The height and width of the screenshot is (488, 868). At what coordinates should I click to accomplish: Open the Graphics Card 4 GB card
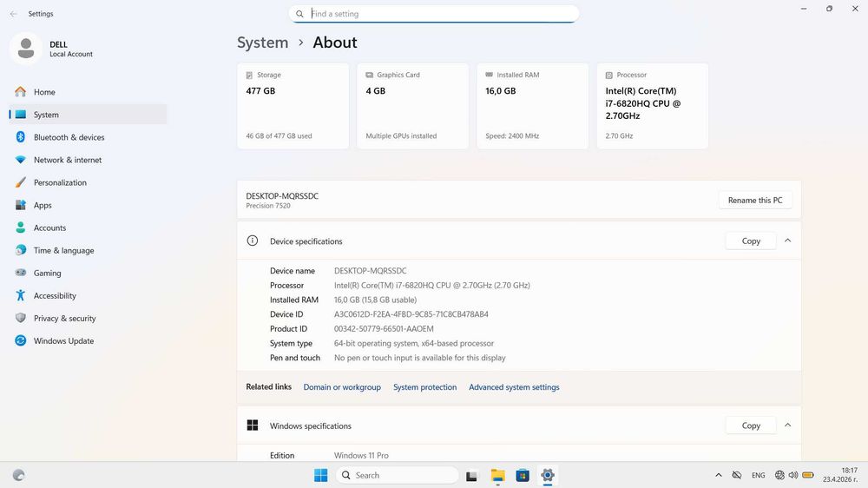point(413,106)
